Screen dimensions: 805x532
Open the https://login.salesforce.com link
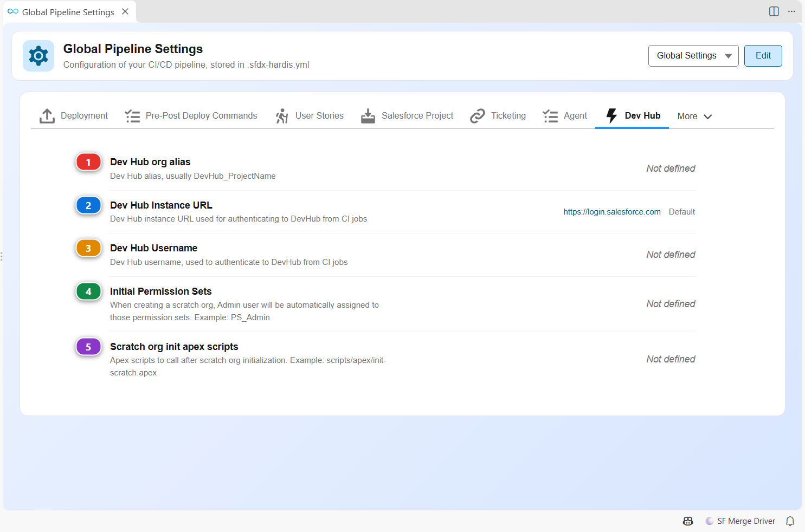point(612,212)
